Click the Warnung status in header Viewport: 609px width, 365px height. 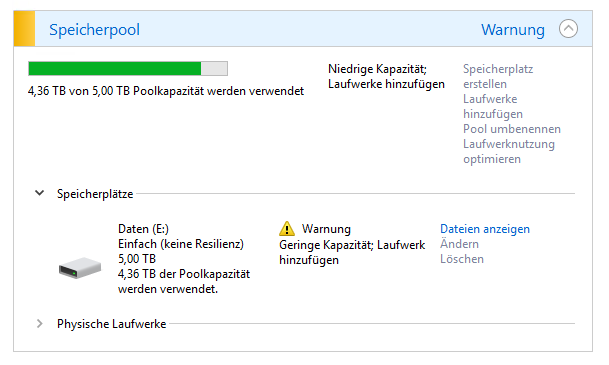coord(513,30)
